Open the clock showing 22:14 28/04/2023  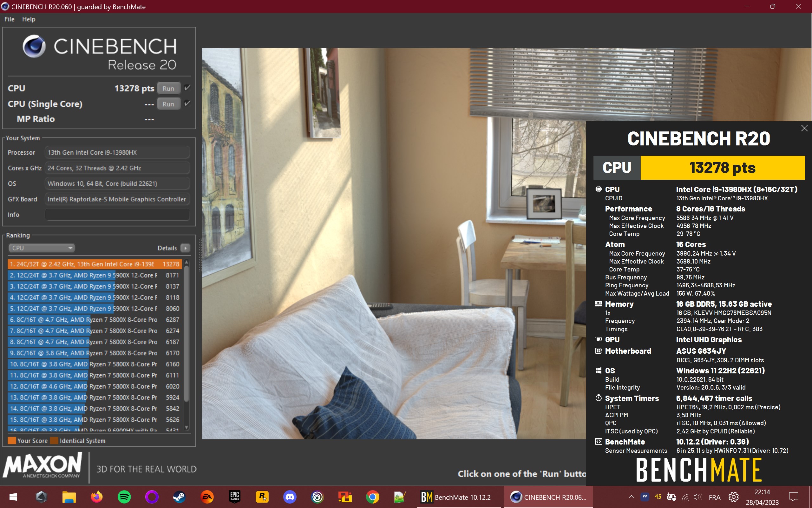762,497
